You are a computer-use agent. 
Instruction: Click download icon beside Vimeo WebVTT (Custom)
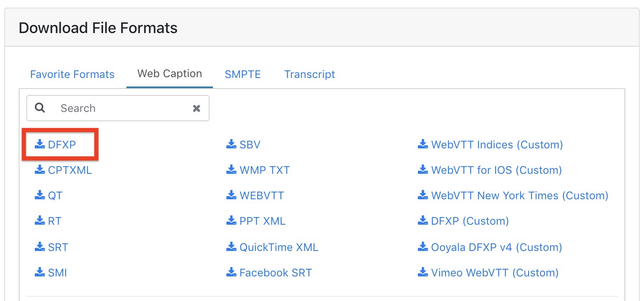click(423, 273)
